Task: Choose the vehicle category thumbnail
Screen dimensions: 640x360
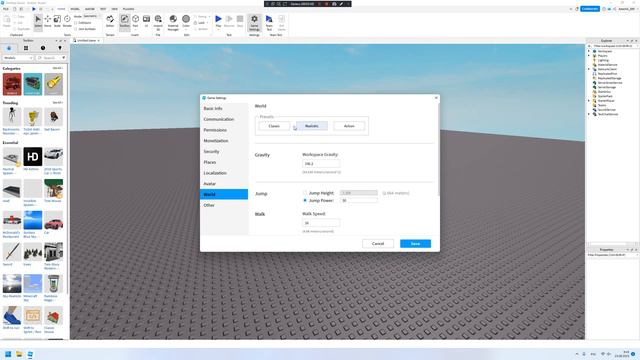Action: pos(12,84)
